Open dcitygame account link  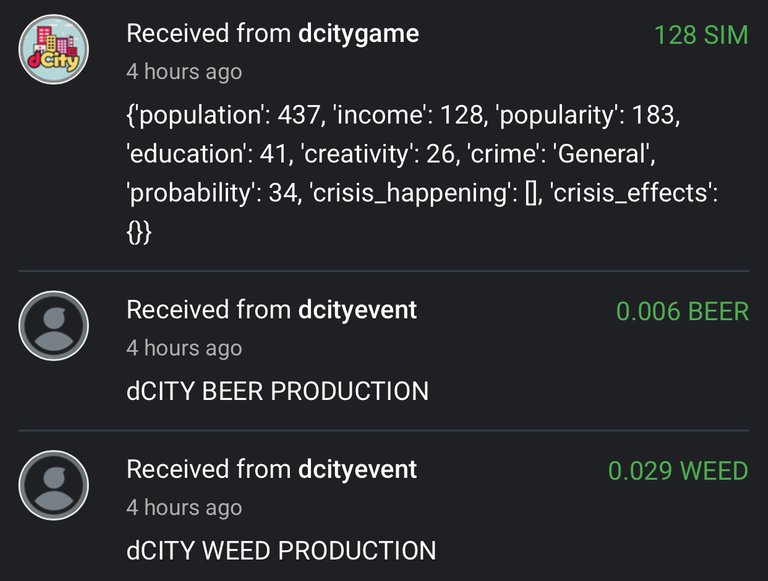click(359, 34)
